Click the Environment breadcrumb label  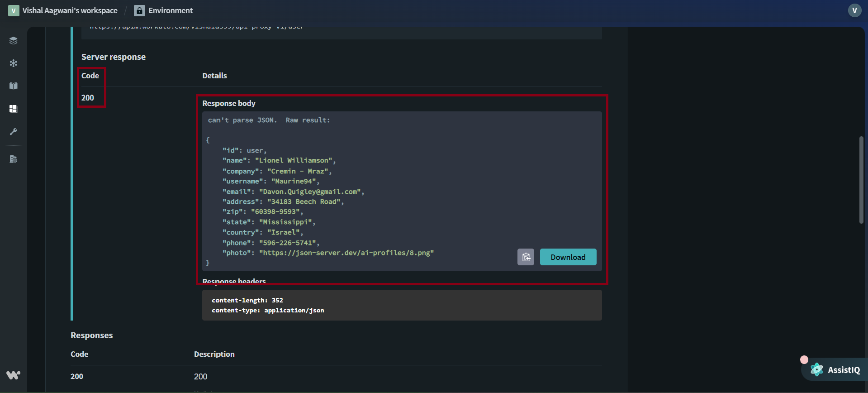171,10
